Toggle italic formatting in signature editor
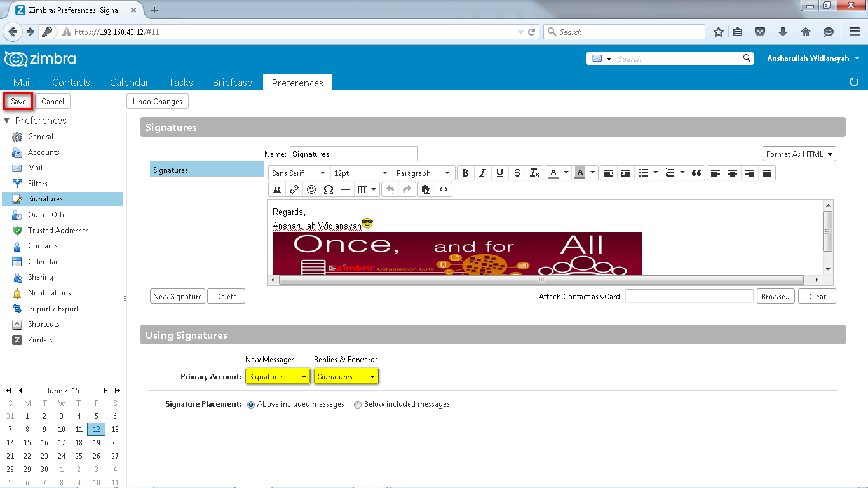This screenshot has width=868, height=488. (483, 173)
